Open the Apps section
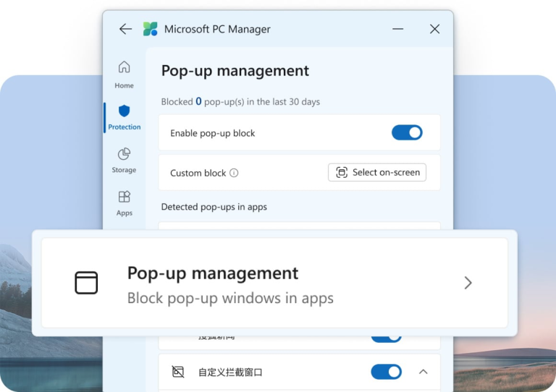 point(124,204)
